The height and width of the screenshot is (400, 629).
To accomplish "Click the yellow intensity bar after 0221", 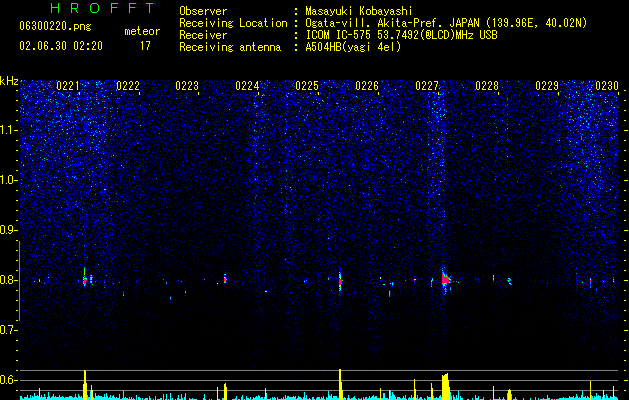I will tap(85, 385).
